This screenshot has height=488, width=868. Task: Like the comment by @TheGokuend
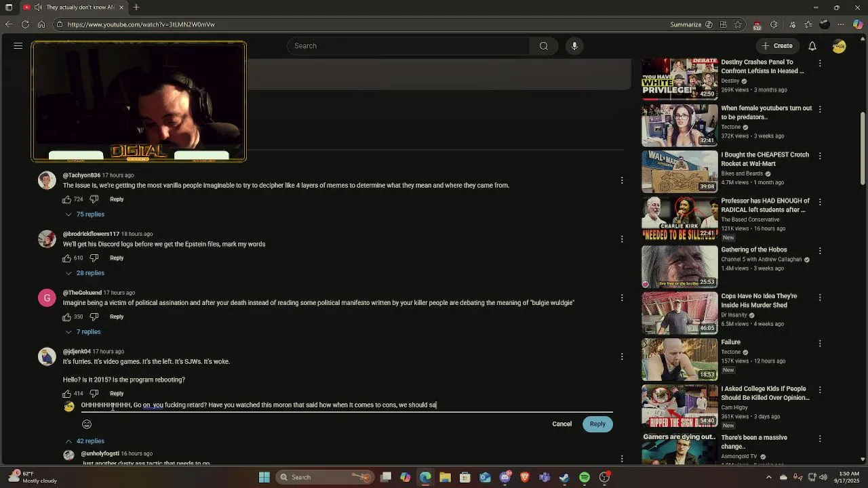click(67, 317)
